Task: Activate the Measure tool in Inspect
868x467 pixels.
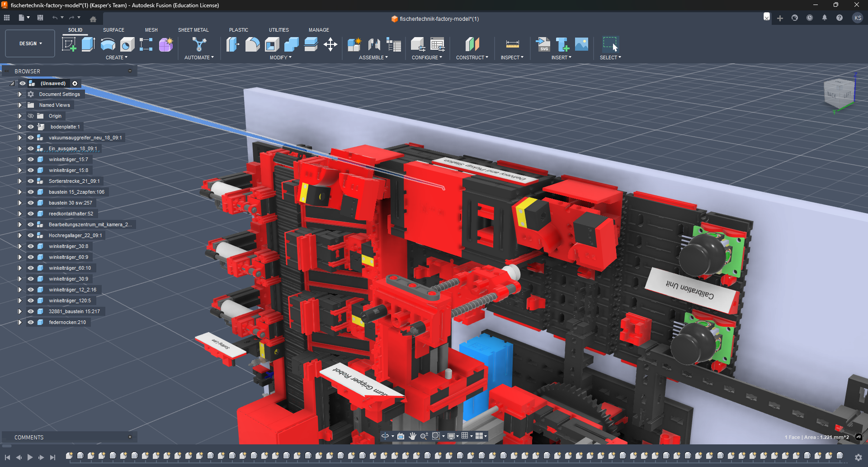Action: tap(512, 44)
